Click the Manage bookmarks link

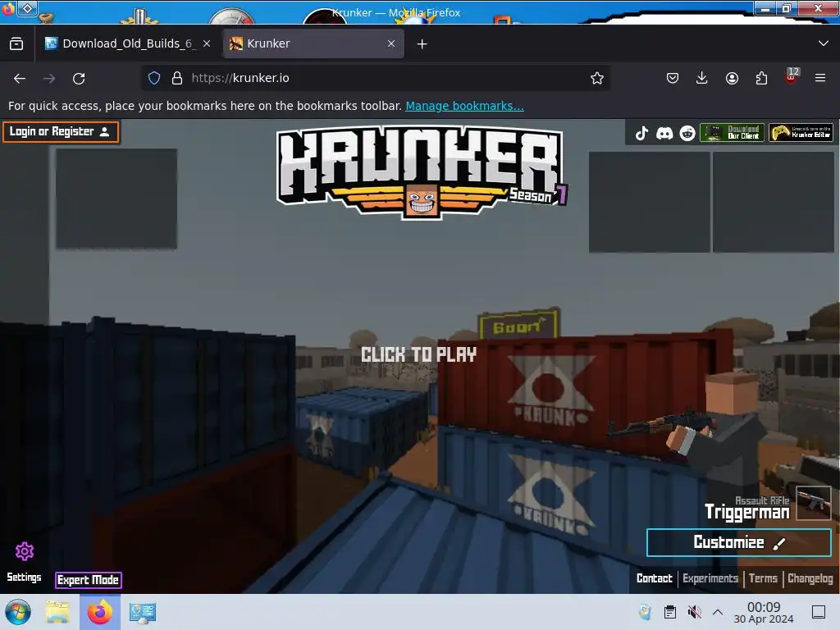pyautogui.click(x=464, y=106)
